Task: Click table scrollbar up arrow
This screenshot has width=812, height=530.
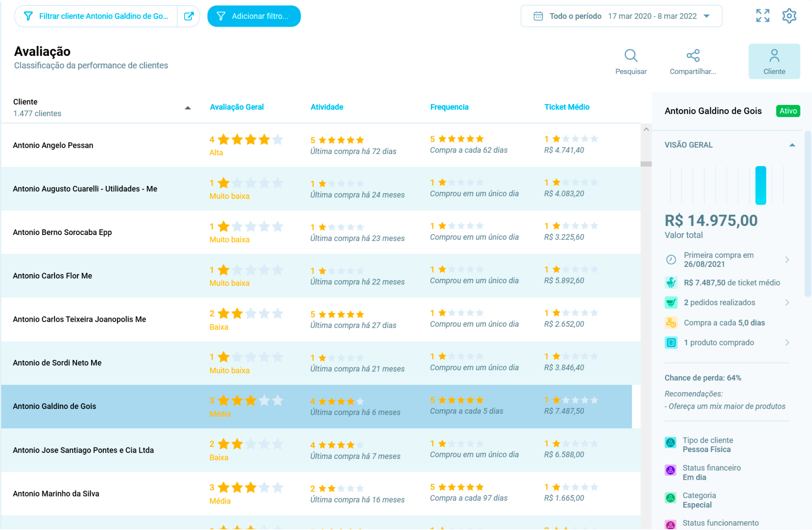Action: [646, 129]
